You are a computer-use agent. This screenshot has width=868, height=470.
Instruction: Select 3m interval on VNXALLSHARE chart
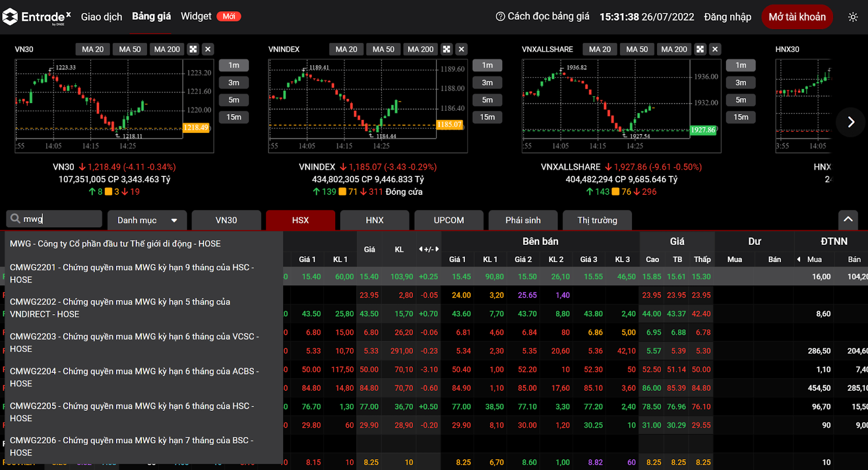pyautogui.click(x=741, y=83)
